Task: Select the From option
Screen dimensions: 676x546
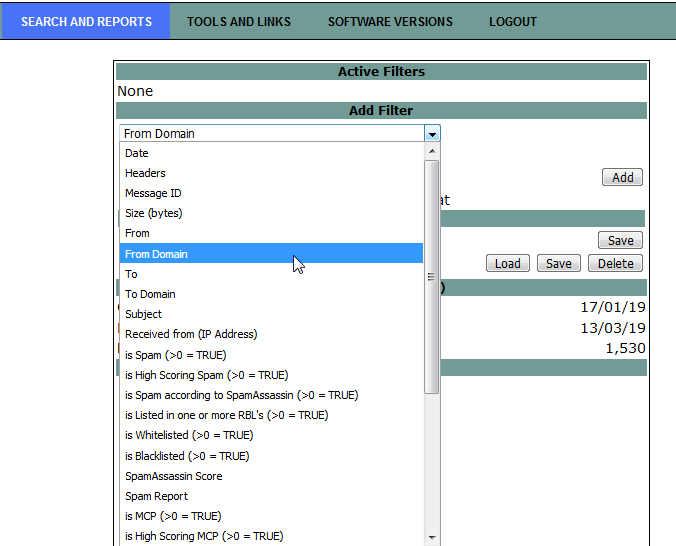Action: click(x=272, y=233)
